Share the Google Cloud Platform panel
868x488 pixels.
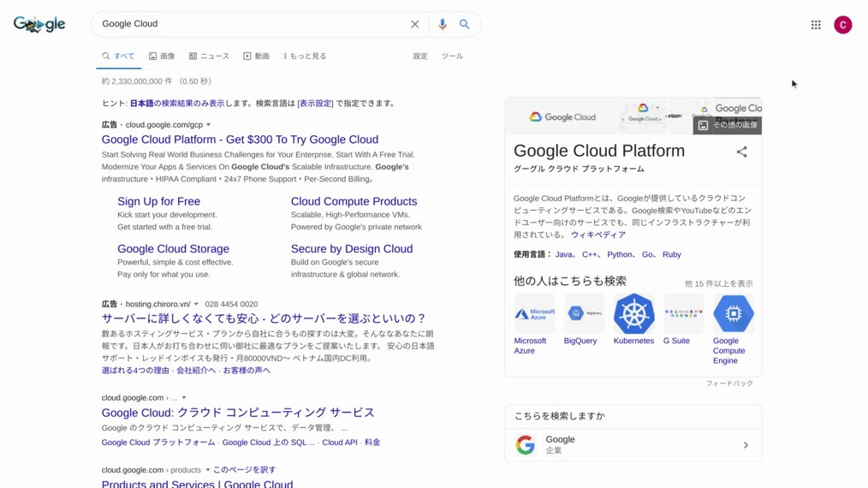tap(741, 152)
